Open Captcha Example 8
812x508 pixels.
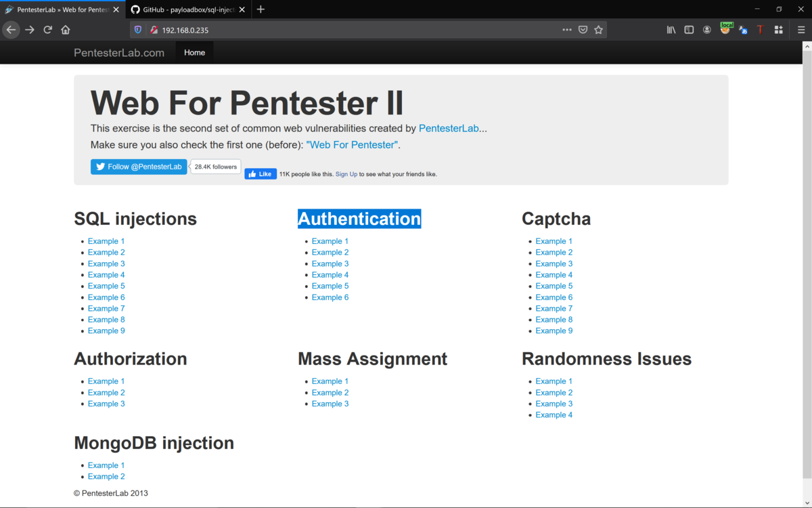pyautogui.click(x=554, y=319)
